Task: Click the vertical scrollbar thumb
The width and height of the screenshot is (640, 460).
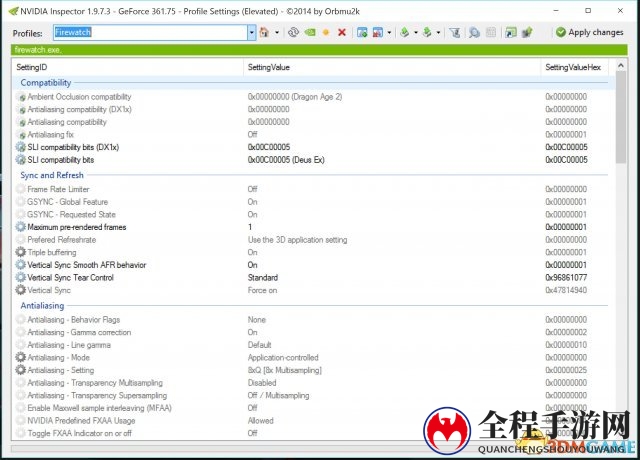Action: (621, 118)
